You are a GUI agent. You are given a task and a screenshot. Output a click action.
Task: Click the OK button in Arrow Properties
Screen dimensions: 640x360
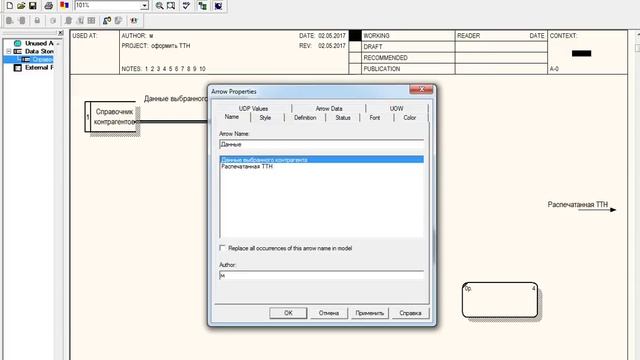pyautogui.click(x=288, y=313)
